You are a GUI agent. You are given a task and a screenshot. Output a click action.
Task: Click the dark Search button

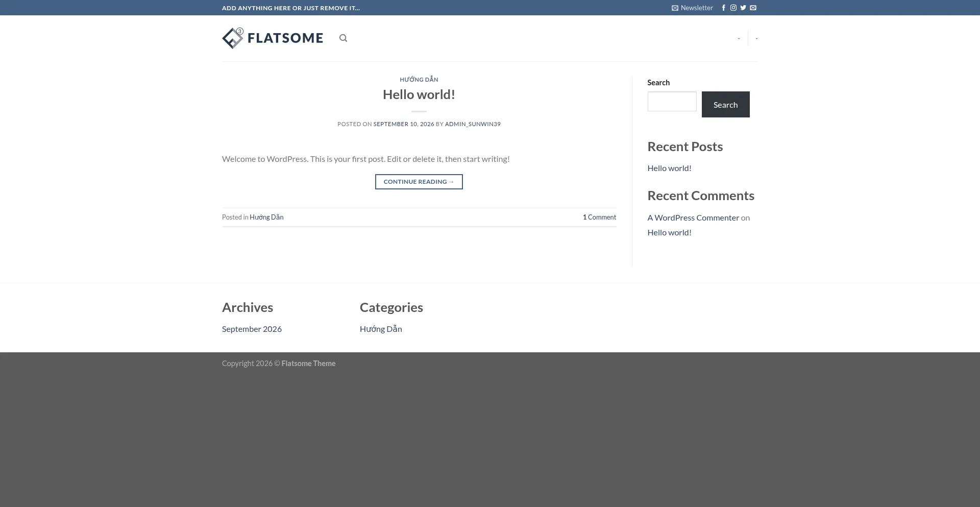tap(725, 104)
